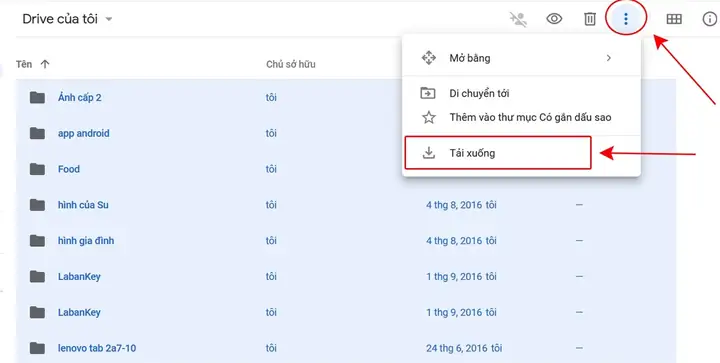720x363 pixels.
Task: Sort by the 'Tên' column header
Action: (x=24, y=64)
